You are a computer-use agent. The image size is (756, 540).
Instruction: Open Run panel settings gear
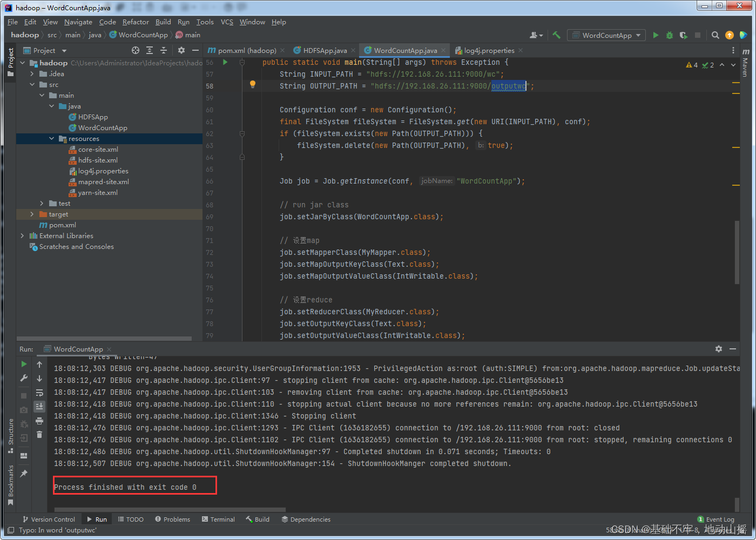point(719,349)
